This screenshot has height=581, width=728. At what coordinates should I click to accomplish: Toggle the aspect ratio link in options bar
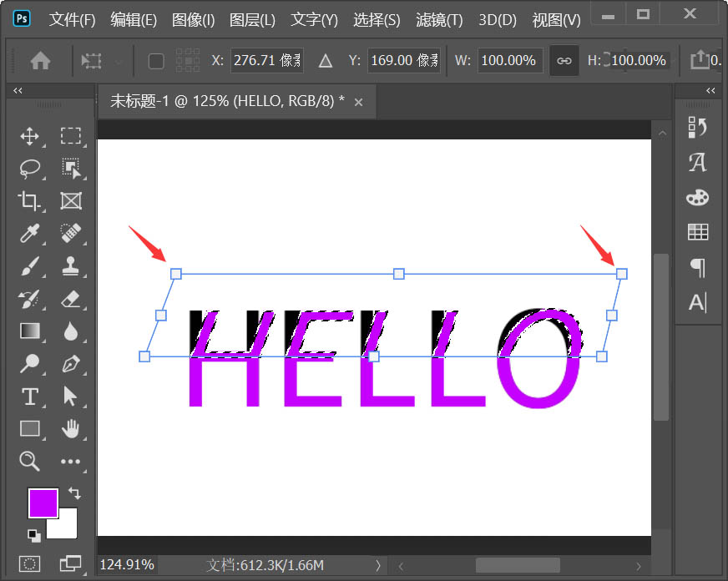coord(564,60)
